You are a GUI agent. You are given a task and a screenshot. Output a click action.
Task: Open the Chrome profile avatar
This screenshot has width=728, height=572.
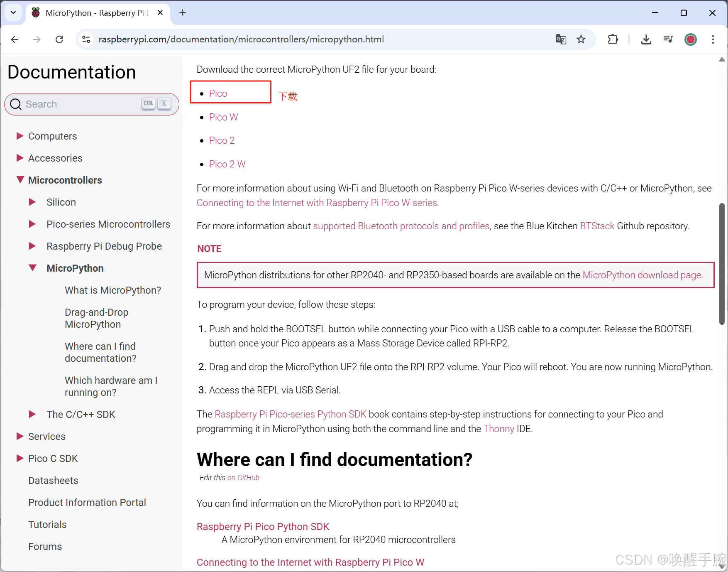pos(691,39)
